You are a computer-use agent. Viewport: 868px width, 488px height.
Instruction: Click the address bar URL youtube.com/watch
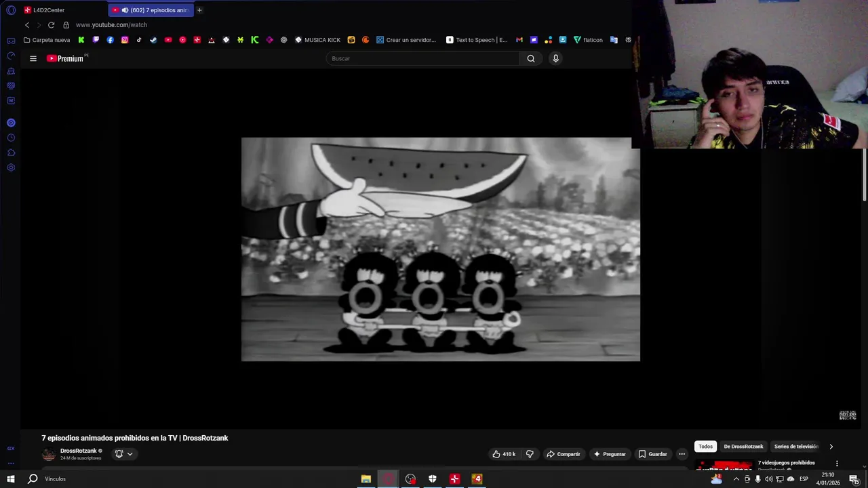(111, 25)
